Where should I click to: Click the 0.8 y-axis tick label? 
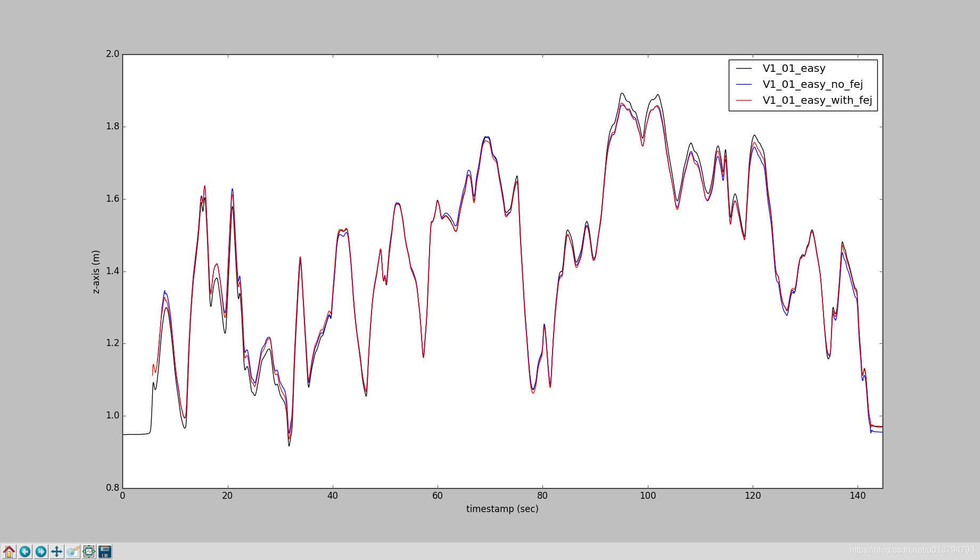113,488
